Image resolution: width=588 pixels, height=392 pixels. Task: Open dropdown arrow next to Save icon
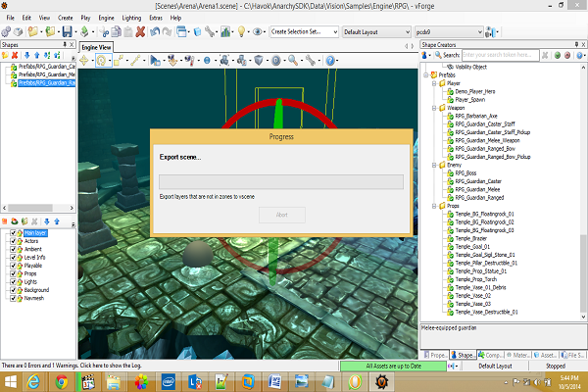click(75, 32)
